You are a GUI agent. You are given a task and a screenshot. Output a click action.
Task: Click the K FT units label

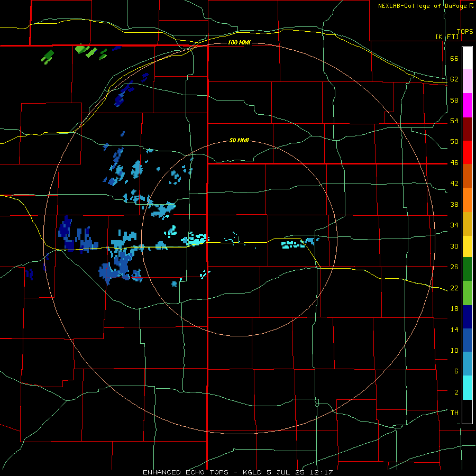[x=447, y=36]
